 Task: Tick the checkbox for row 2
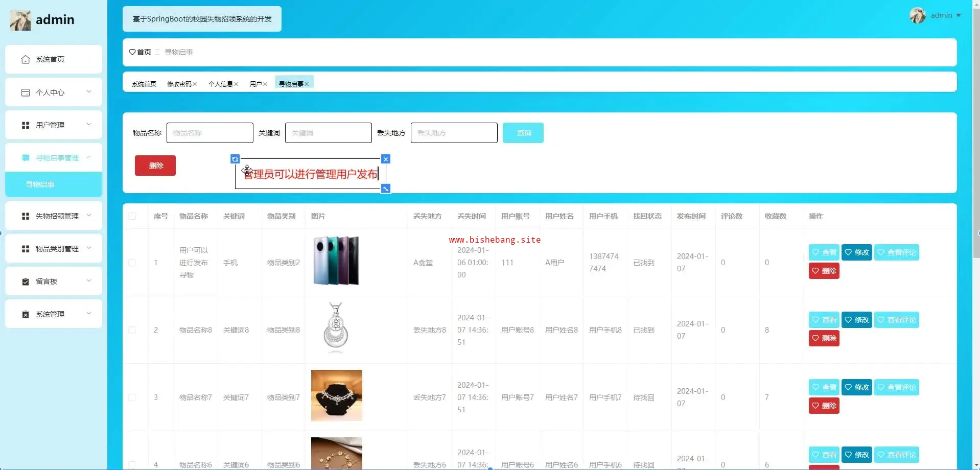pos(132,330)
